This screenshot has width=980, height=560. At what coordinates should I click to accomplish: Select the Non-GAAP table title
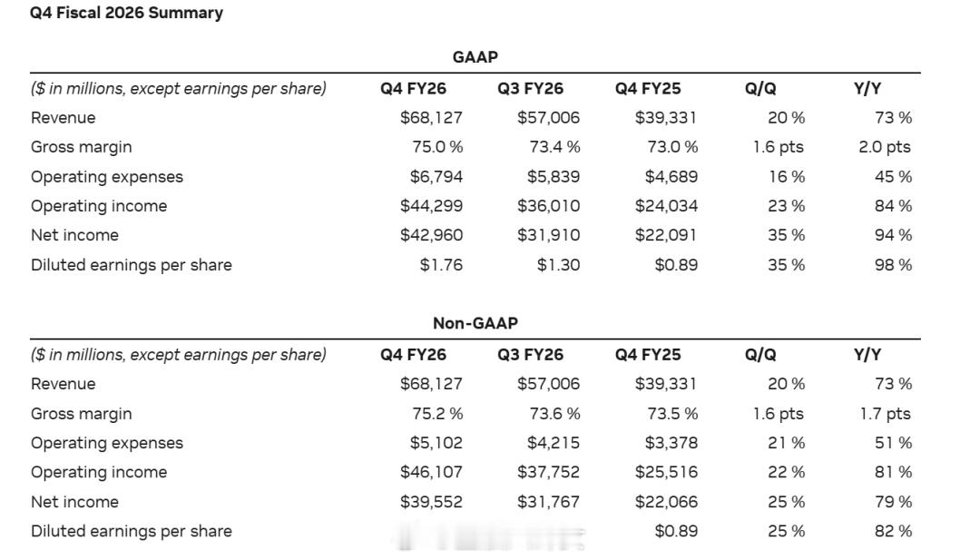(x=475, y=323)
